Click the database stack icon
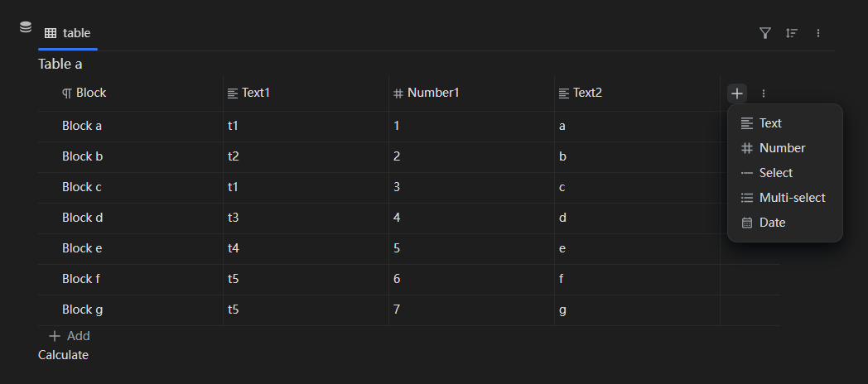 [x=26, y=27]
